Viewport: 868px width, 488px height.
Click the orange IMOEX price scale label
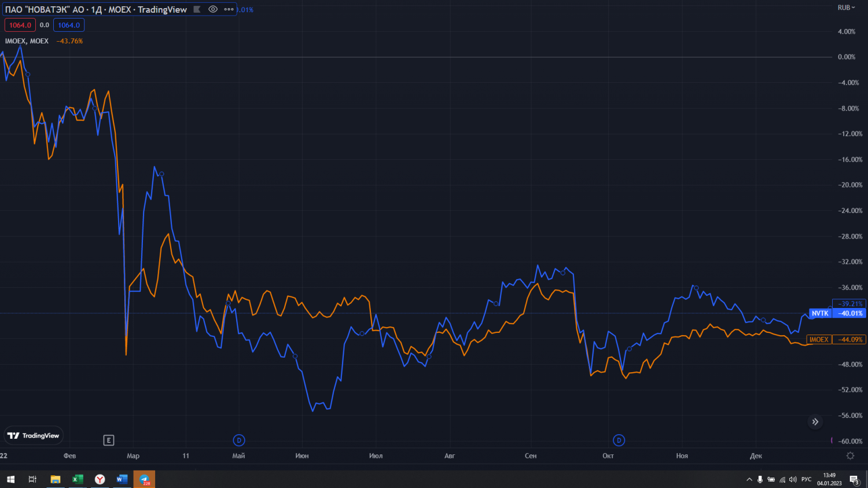click(x=818, y=340)
